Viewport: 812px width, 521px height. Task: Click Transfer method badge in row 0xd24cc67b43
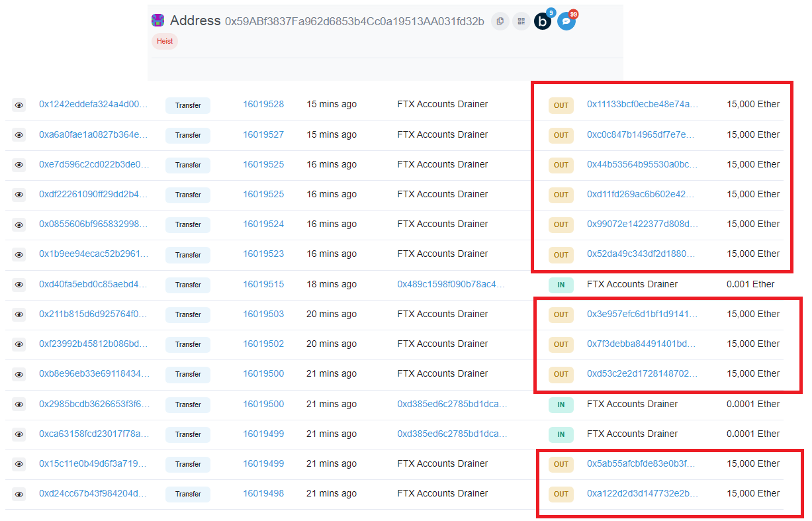pos(188,495)
